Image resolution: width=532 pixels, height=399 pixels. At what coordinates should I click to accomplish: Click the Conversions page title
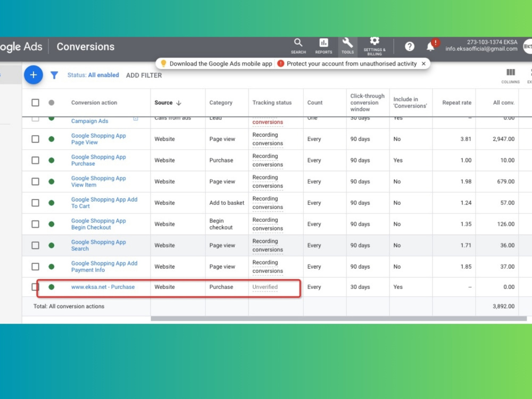click(x=86, y=46)
